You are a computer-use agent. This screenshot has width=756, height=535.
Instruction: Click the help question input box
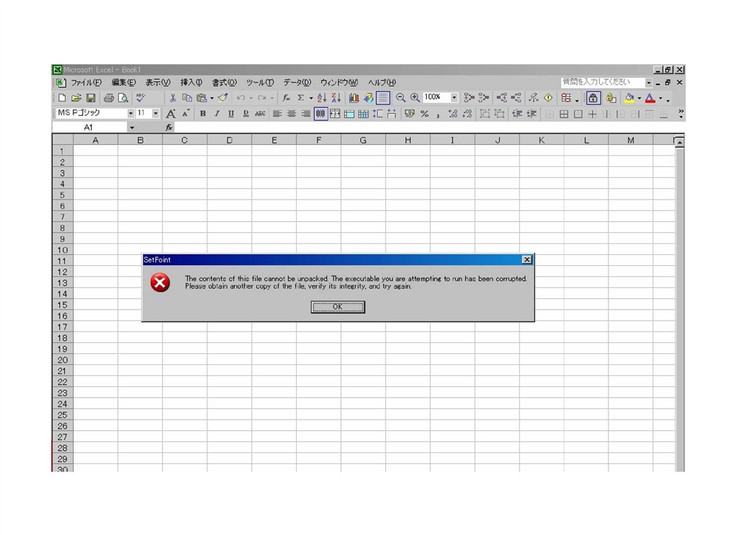[x=602, y=83]
